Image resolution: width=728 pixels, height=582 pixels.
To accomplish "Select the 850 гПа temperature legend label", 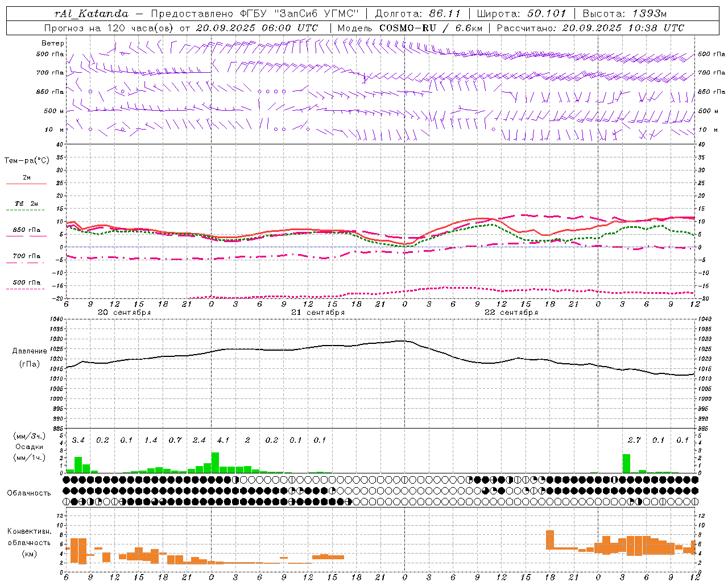I will 27,230.
